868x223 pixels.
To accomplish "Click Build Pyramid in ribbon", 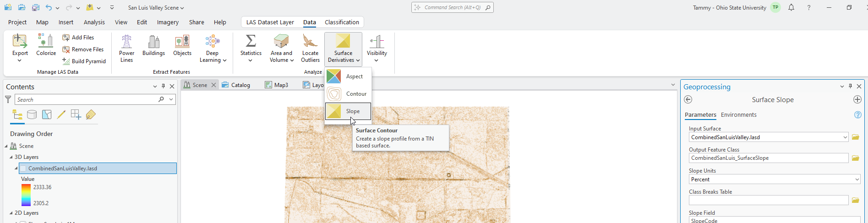I will point(84,61).
